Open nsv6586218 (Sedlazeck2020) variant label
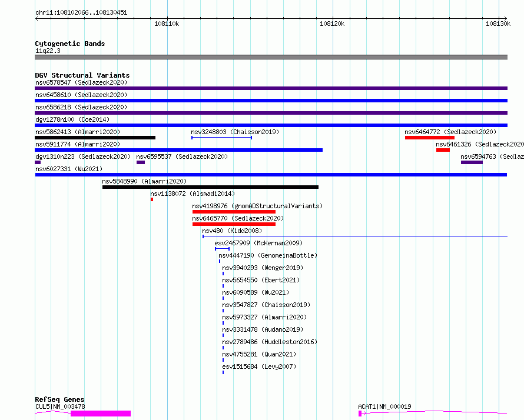Viewport: 524px width, 420px height. point(81,107)
